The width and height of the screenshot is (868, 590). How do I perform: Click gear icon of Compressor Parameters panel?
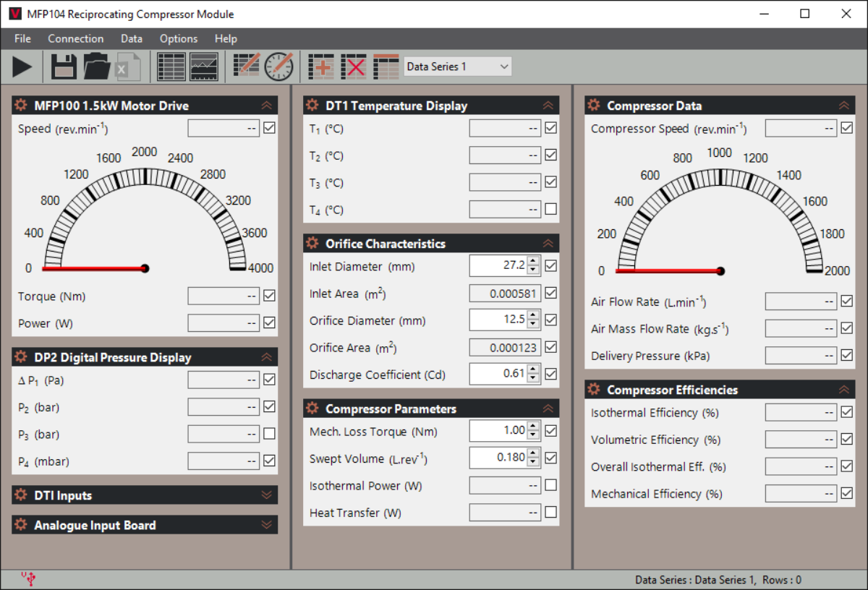[312, 408]
